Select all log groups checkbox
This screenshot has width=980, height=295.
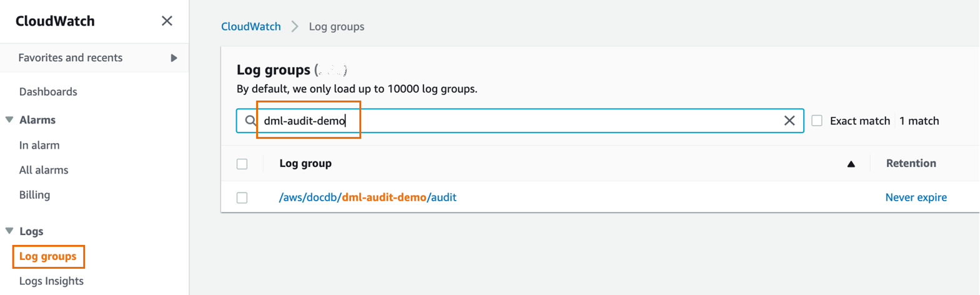(242, 164)
